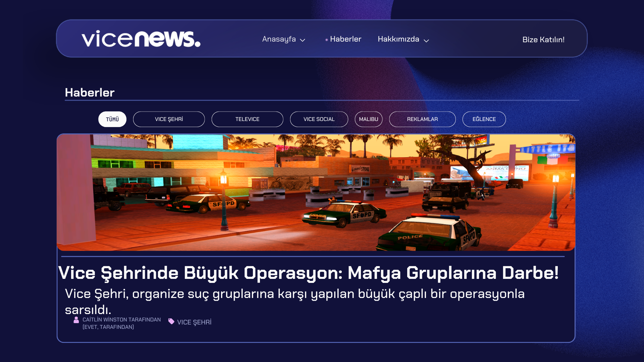Open the Hakkımızda menu
The image size is (644, 362).
click(x=398, y=39)
